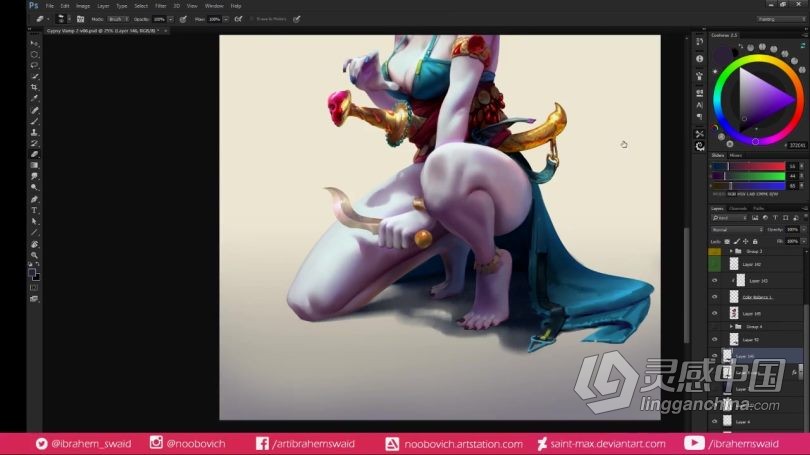
Task: Enable Erase to History checkbox
Action: click(252, 19)
